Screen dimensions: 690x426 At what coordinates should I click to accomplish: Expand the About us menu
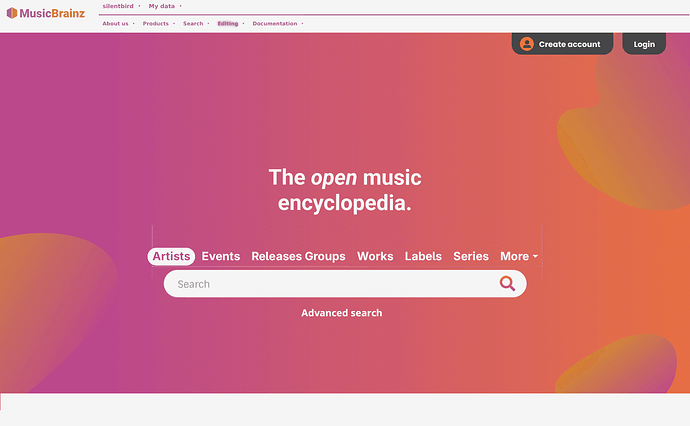click(118, 24)
